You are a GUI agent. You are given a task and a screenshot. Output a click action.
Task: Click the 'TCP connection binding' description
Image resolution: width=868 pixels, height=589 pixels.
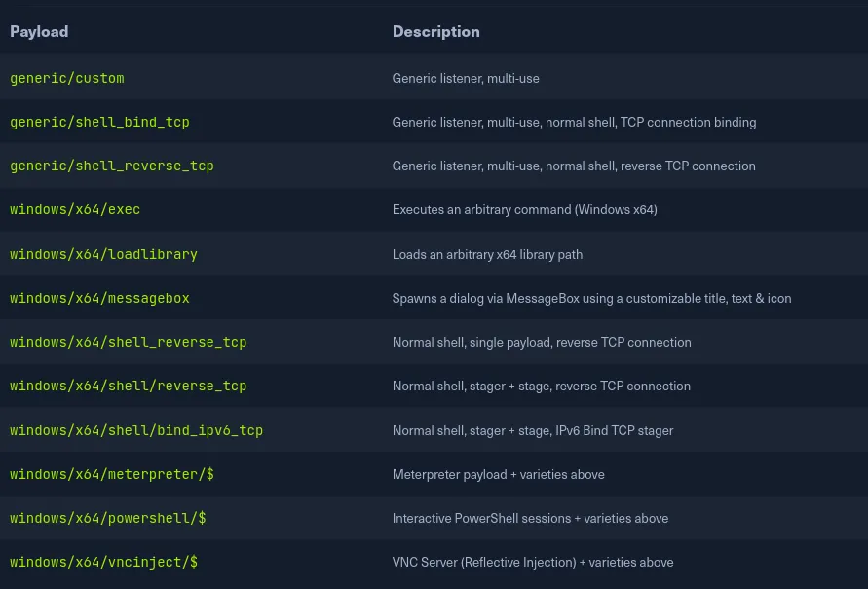click(574, 123)
